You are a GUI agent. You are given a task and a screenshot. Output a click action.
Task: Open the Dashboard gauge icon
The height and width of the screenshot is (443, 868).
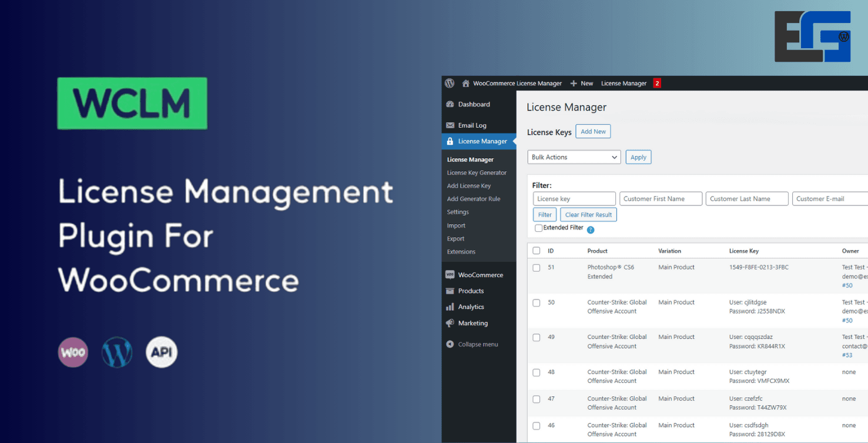coord(450,104)
